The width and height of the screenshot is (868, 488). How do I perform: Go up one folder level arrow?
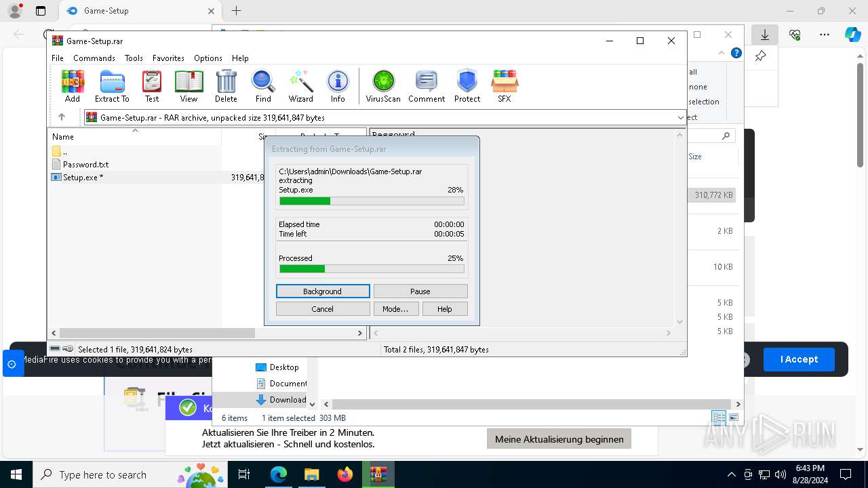coord(62,117)
